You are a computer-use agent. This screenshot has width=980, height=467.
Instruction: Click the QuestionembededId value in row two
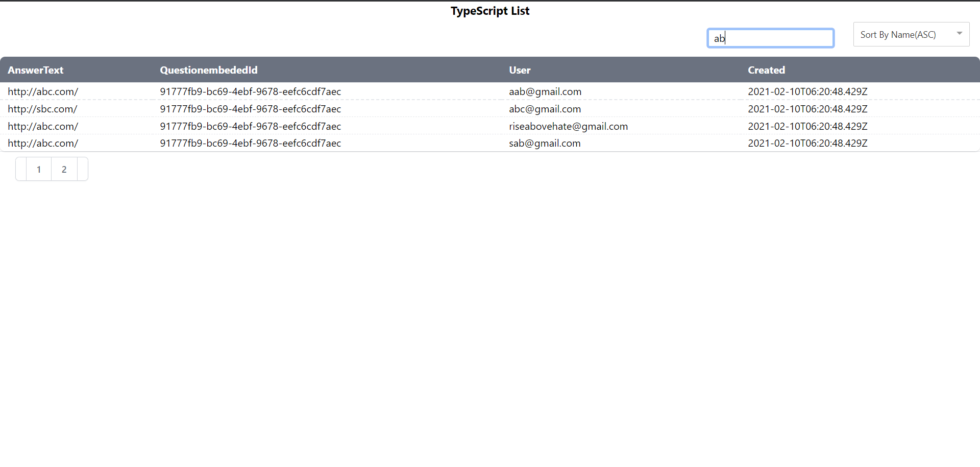pyautogui.click(x=250, y=109)
